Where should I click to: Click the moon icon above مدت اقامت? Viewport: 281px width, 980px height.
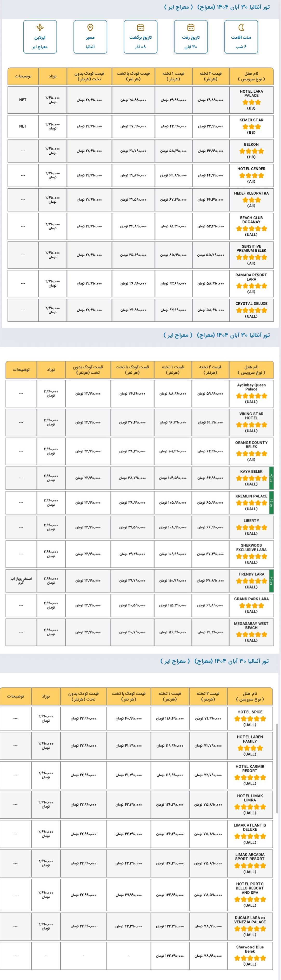[241, 28]
